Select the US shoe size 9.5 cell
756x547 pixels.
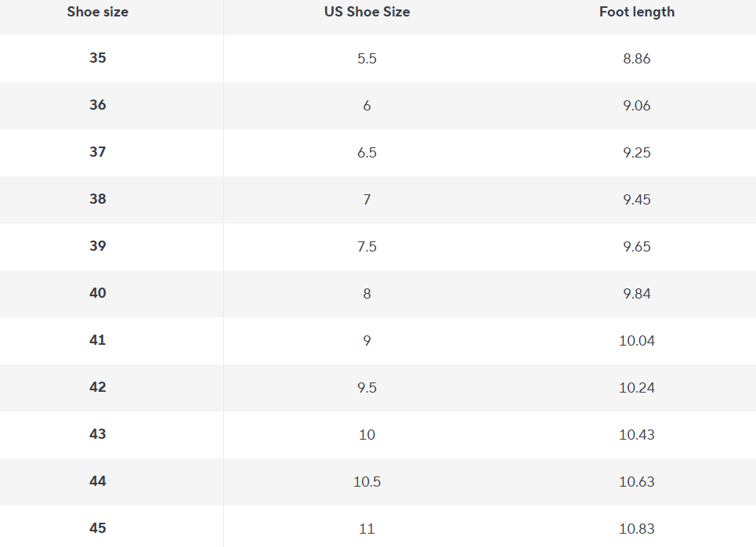pyautogui.click(x=367, y=388)
